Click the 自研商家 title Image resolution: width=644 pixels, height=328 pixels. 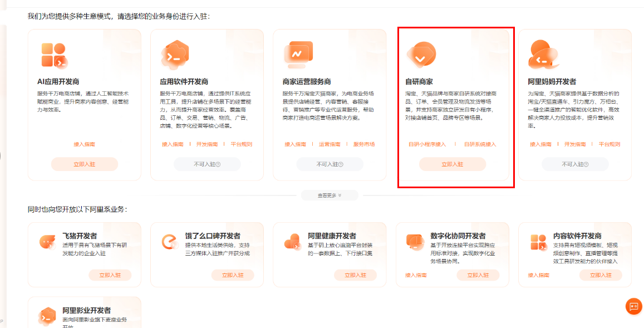point(419,81)
